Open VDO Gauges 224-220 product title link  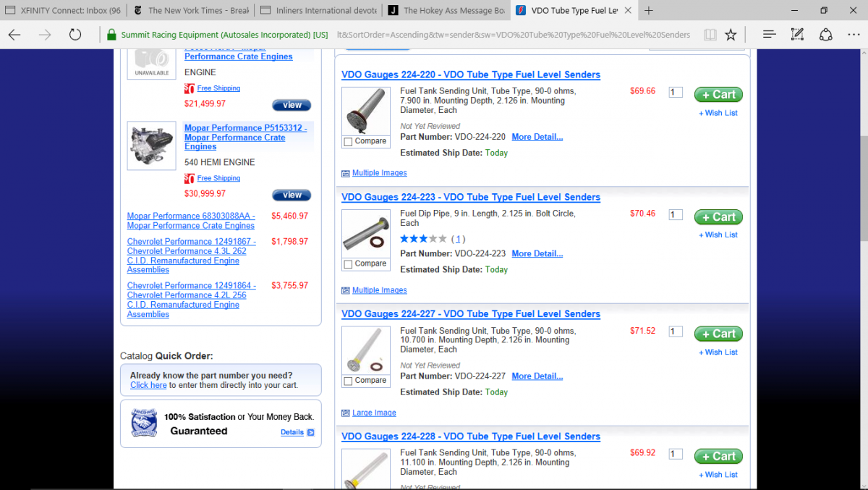tap(471, 75)
